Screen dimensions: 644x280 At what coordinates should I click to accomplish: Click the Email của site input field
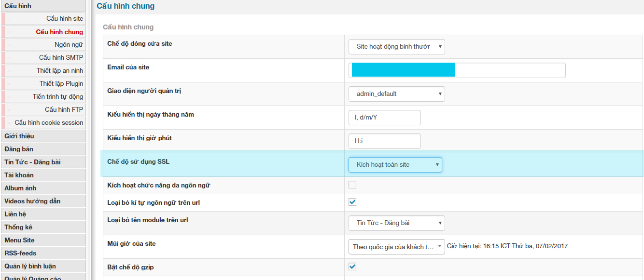[457, 70]
